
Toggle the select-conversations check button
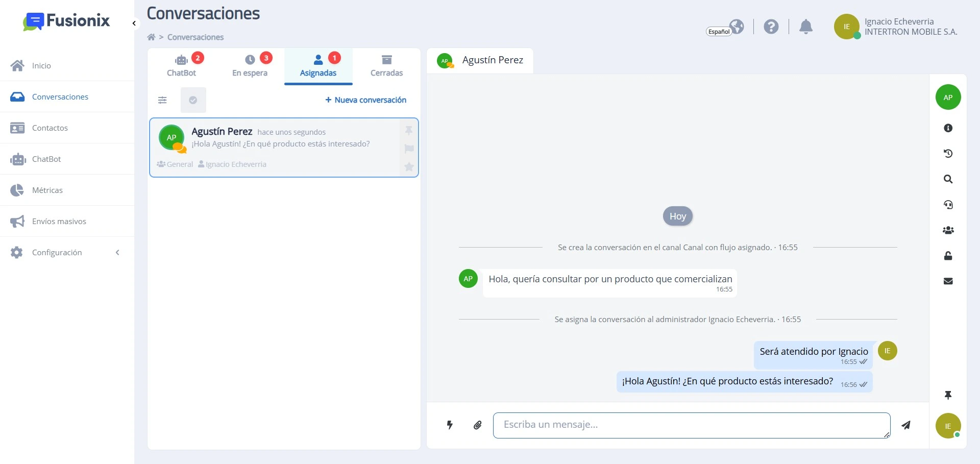[x=193, y=100]
